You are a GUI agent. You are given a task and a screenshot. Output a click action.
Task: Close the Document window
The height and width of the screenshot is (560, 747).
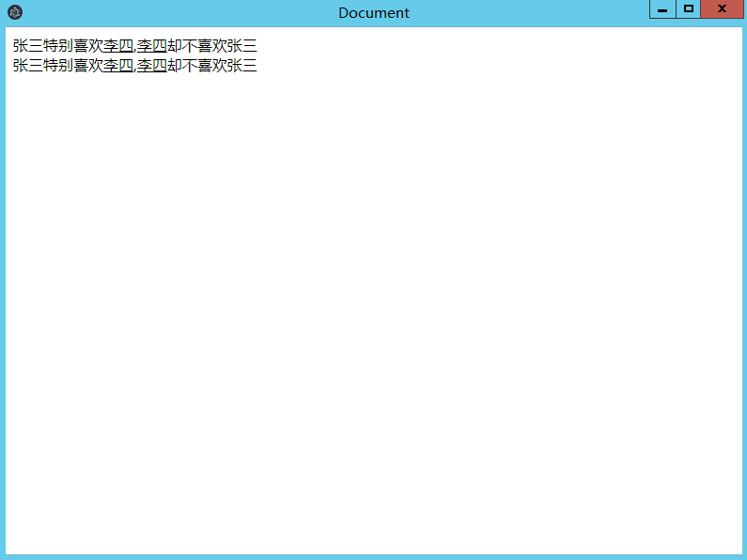pos(722,9)
